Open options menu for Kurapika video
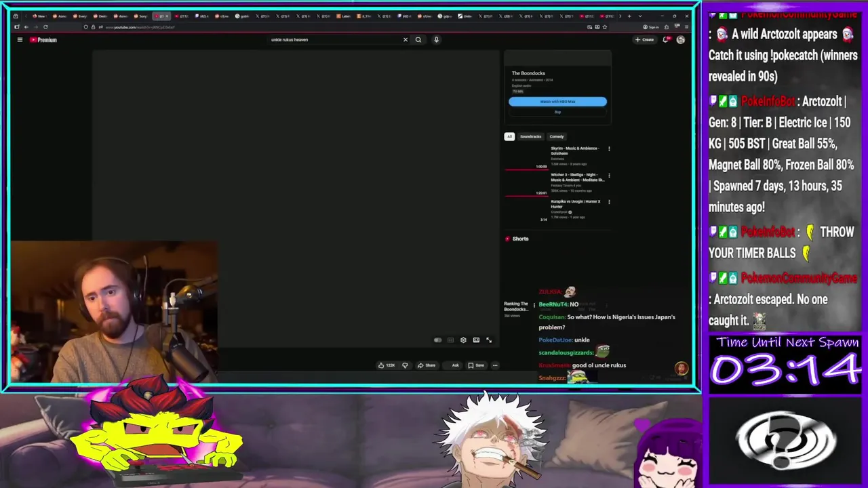The image size is (868, 488). click(x=608, y=201)
